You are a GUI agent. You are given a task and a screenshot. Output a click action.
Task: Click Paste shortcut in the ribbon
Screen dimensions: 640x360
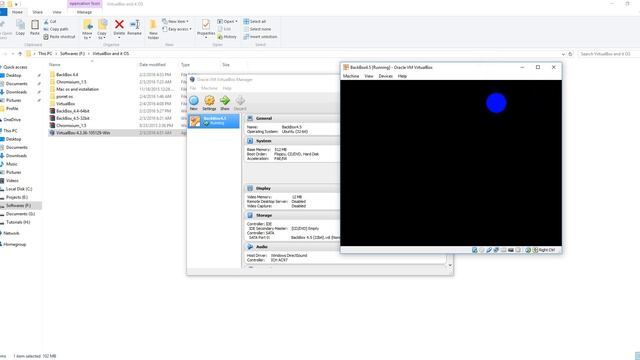pos(60,37)
